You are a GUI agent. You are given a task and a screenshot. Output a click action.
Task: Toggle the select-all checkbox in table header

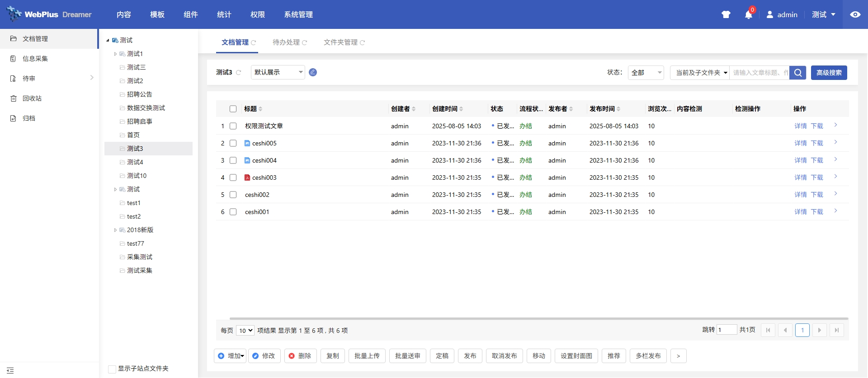(x=233, y=109)
